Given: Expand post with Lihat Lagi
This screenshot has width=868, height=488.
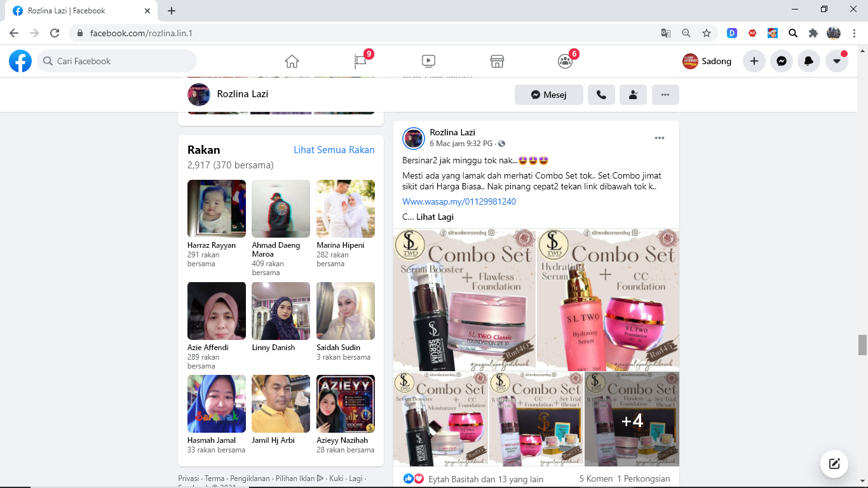Looking at the screenshot, I should (435, 217).
